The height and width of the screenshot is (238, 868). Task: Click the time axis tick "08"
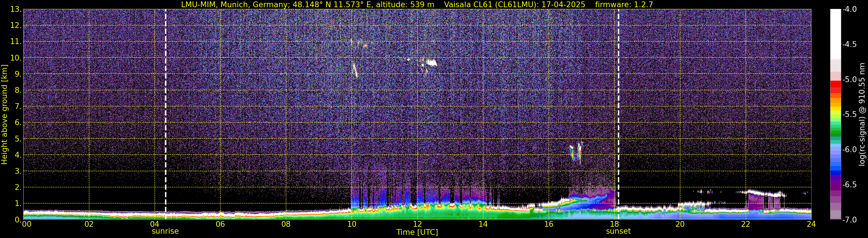[x=286, y=224]
